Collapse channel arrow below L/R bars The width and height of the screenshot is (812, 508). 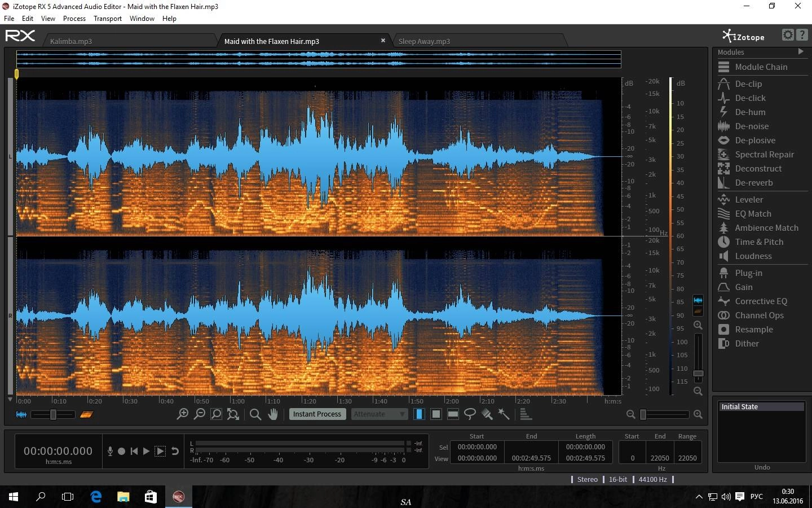10,399
